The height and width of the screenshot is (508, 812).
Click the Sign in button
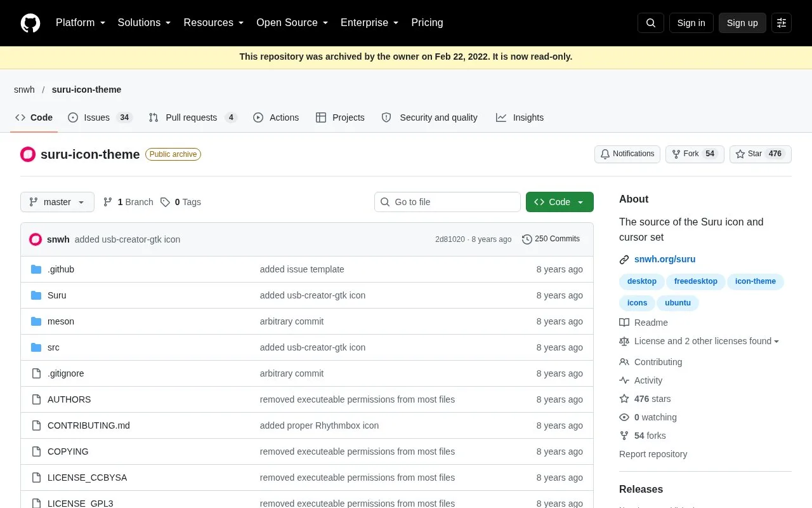click(x=691, y=23)
